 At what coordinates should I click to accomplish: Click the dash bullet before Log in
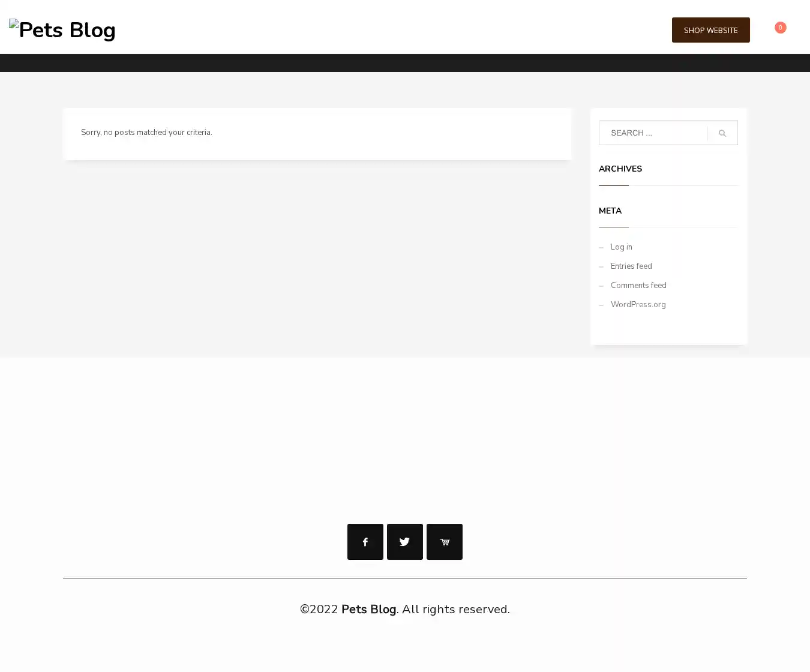pos(601,248)
